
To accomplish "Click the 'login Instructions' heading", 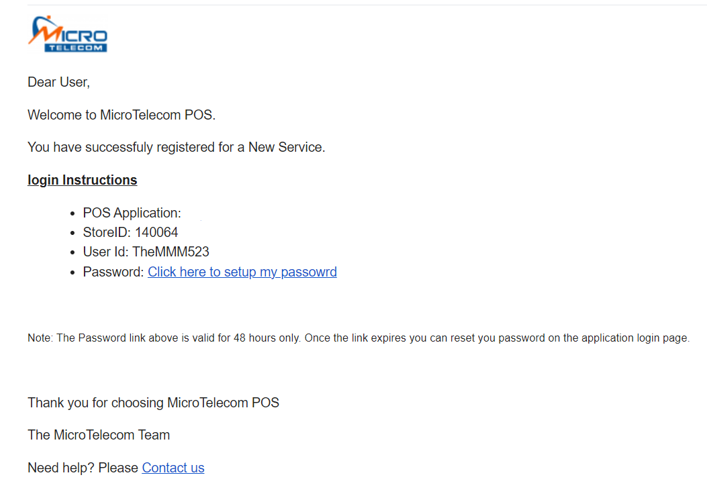I will coord(82,180).
